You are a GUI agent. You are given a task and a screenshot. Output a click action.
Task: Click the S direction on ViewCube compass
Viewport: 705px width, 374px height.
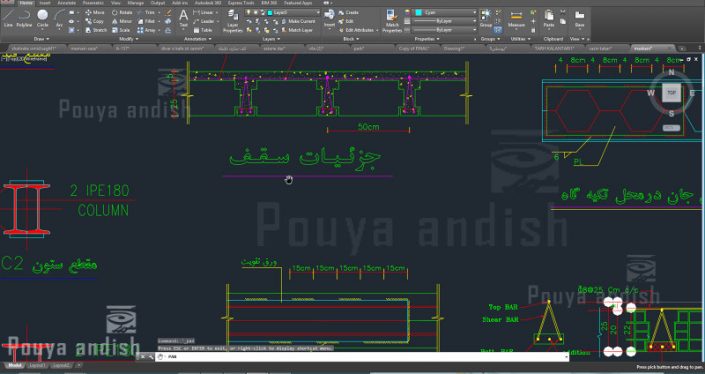point(671,114)
